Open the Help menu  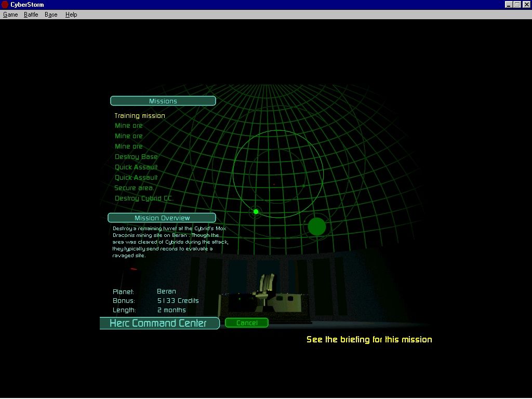71,15
